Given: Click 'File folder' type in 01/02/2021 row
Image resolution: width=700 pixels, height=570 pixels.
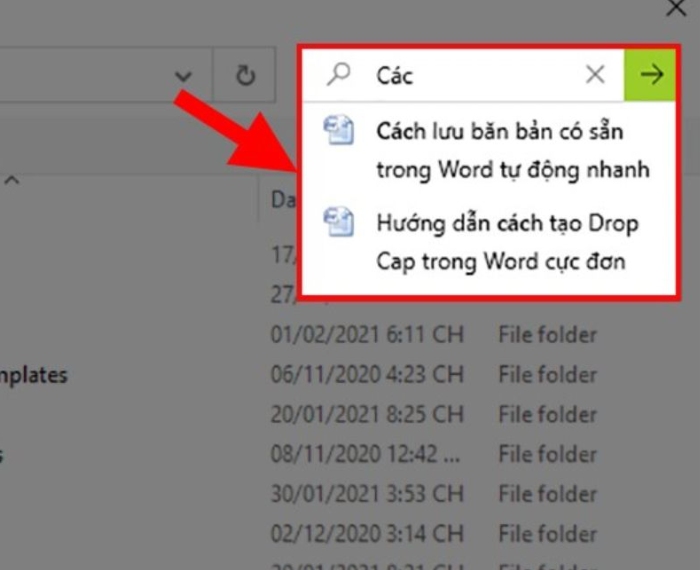Looking at the screenshot, I should [x=547, y=335].
